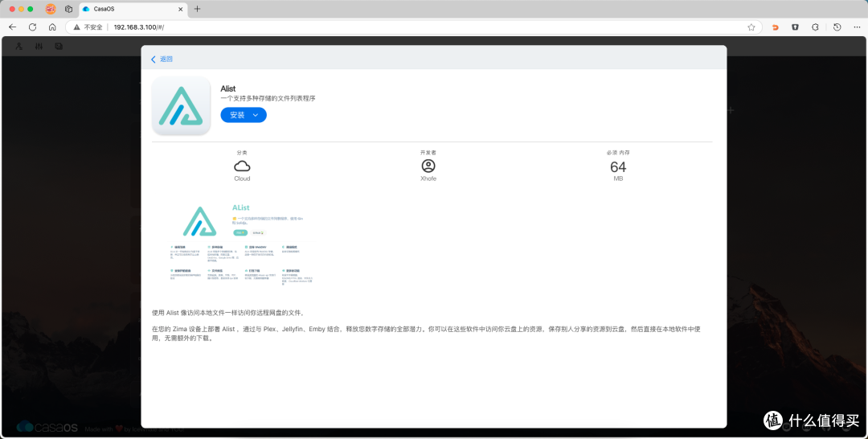Viewport: 868px width, 439px height.
Task: Open CasaOS account profile icon in background
Action: (x=18, y=47)
